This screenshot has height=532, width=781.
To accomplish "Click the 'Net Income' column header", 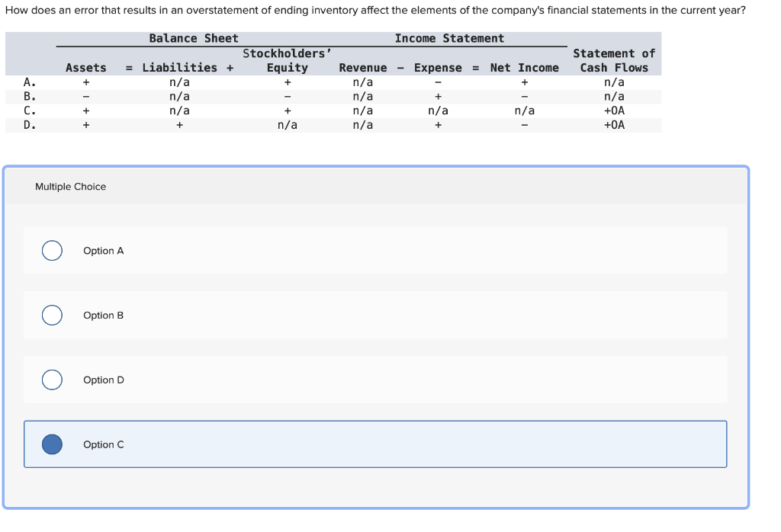I will pyautogui.click(x=525, y=68).
